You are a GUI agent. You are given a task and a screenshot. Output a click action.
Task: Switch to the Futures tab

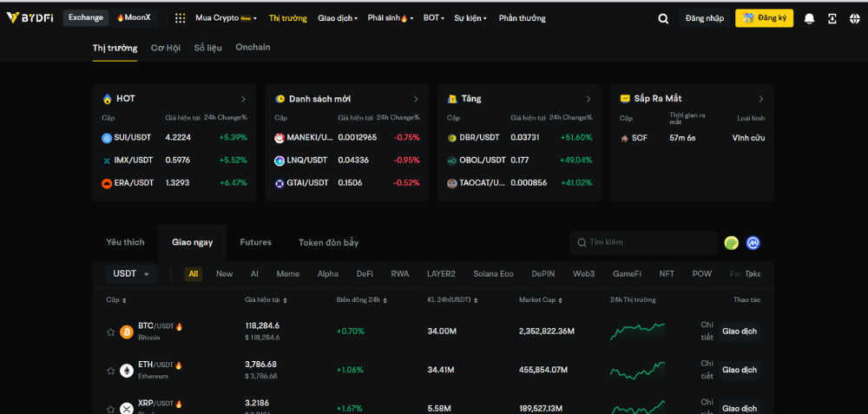(255, 242)
